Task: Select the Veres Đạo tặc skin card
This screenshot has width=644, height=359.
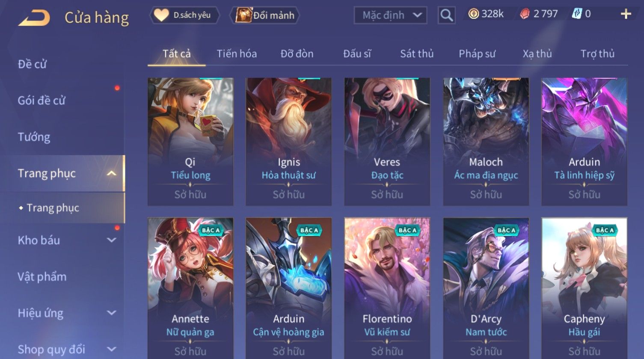Action: click(x=387, y=142)
